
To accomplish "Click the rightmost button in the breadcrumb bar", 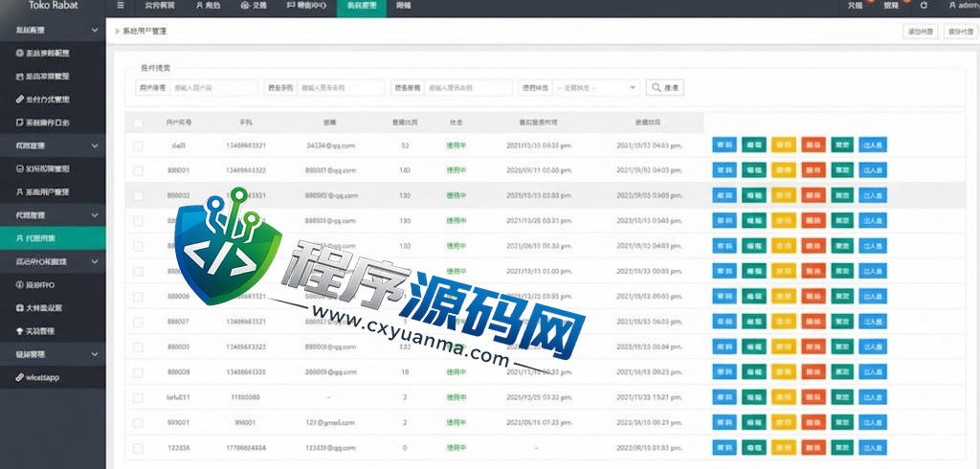I will (x=959, y=32).
